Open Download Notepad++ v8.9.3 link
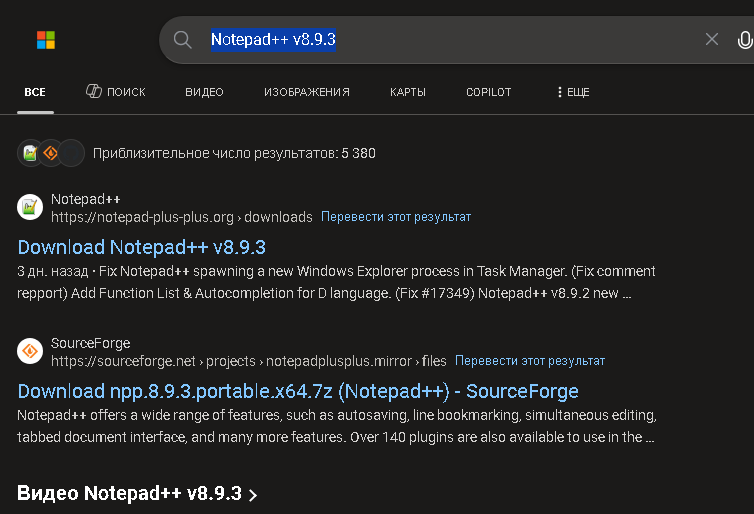The width and height of the screenshot is (754, 514). click(x=141, y=247)
